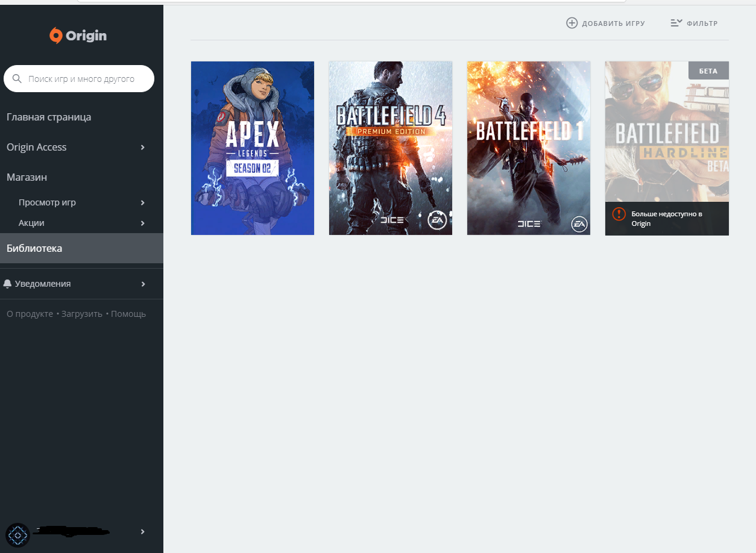Open the Фильтр options
Screen dimensions: 756x553
pos(694,23)
